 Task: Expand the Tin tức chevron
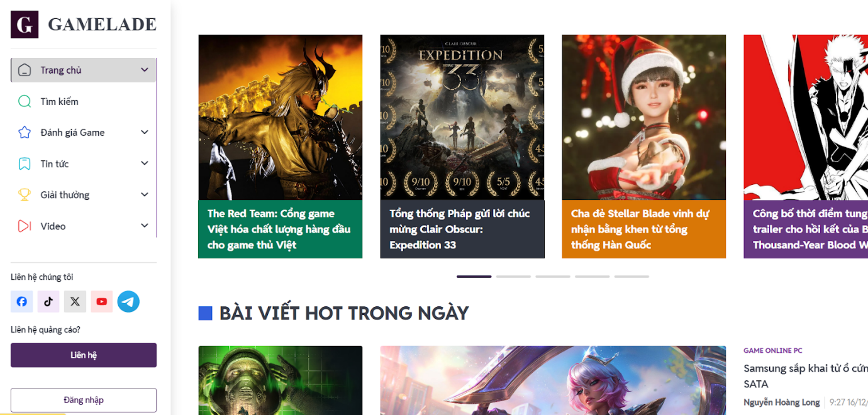tap(145, 163)
